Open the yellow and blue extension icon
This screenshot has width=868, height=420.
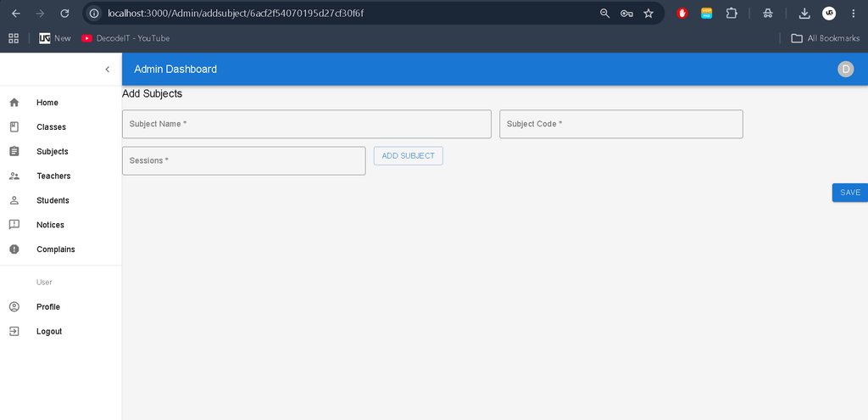[x=706, y=14]
